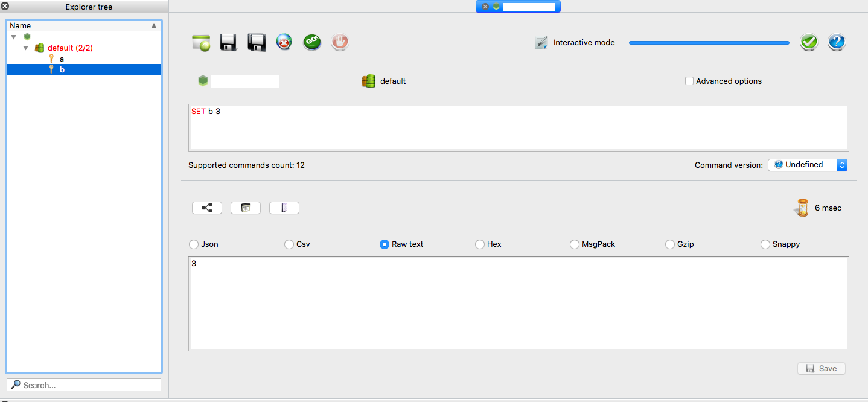Click the database icon in explorer tree
Screen dimensions: 868x402
pos(39,48)
